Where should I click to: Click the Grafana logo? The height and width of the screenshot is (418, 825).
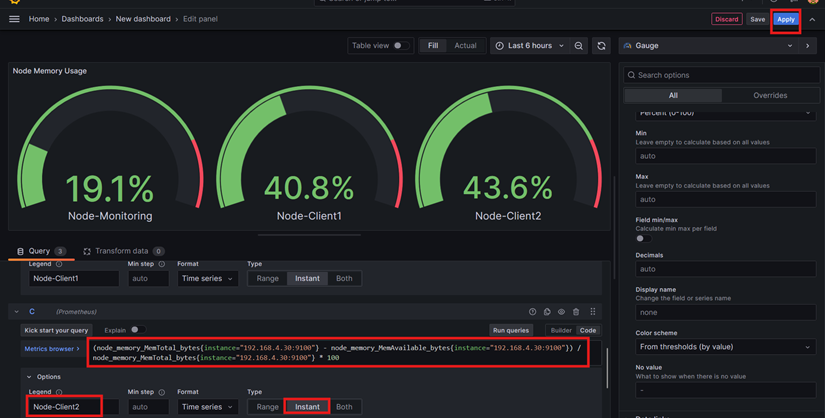15,2
